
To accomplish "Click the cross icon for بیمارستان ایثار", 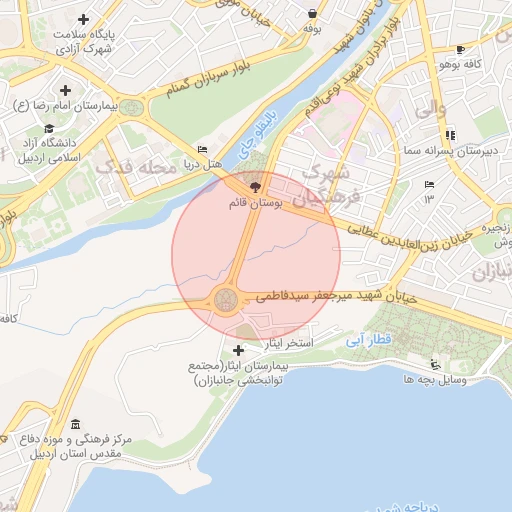I will [x=238, y=350].
